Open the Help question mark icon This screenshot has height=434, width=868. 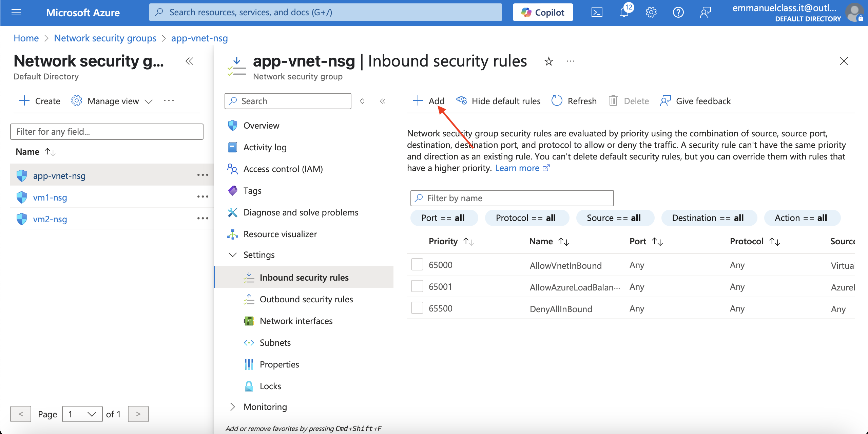click(678, 13)
